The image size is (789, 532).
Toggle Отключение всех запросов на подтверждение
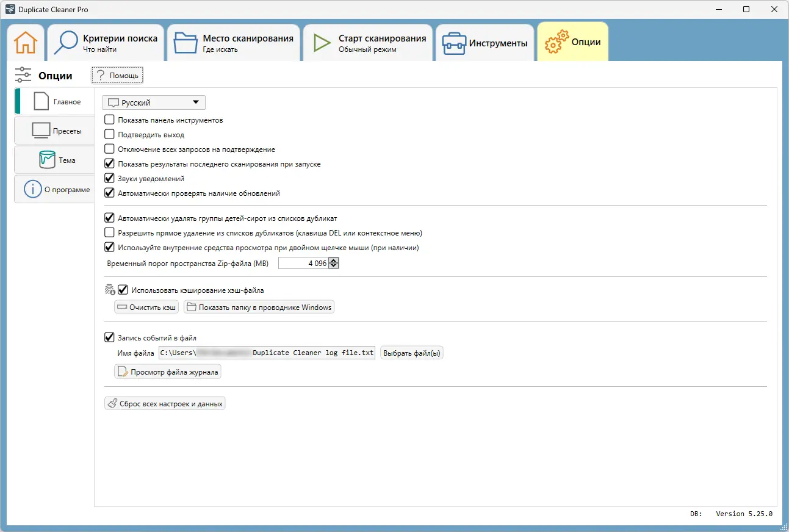pos(109,149)
